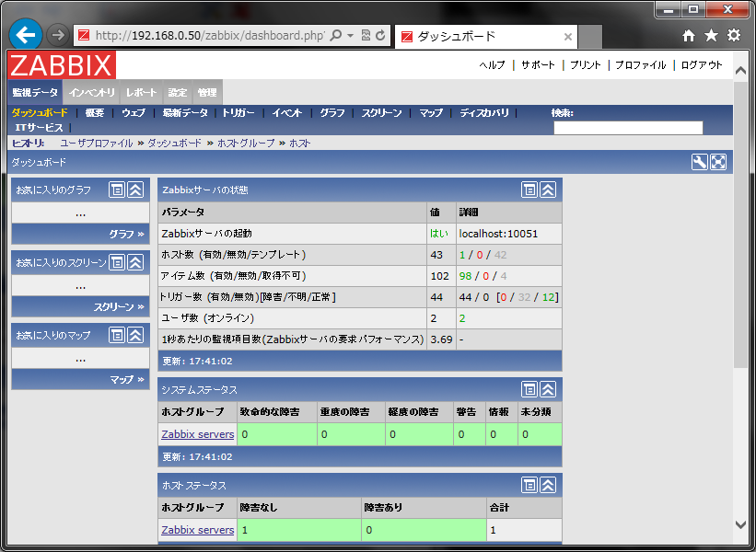
Task: Open the ITサービス submenu item
Action: tap(39, 128)
